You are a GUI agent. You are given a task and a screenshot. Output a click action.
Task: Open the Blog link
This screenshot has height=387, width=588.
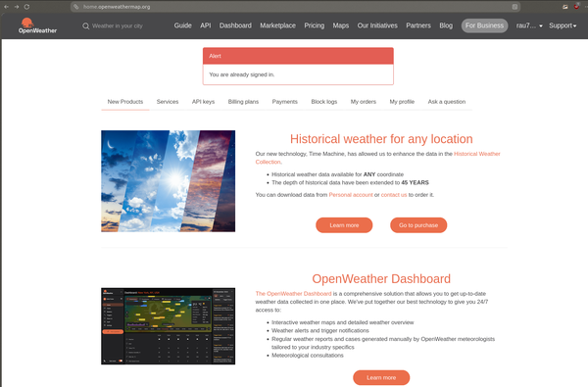click(x=446, y=25)
